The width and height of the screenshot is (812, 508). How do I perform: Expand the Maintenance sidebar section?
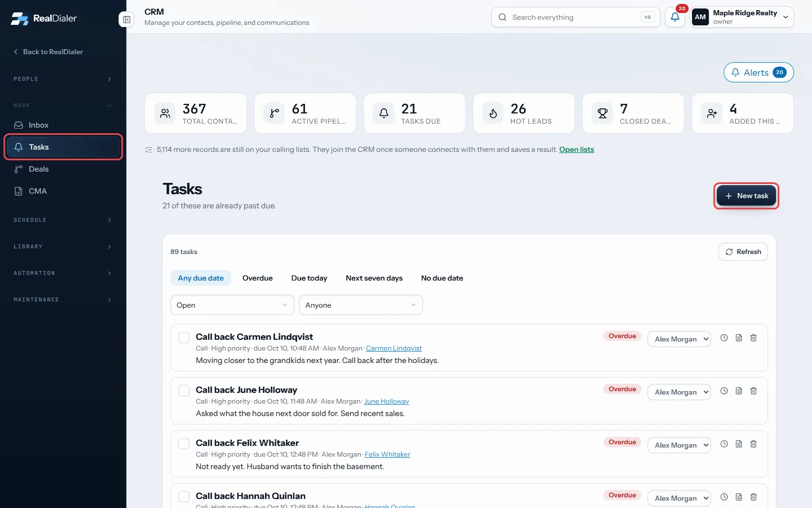coord(63,300)
